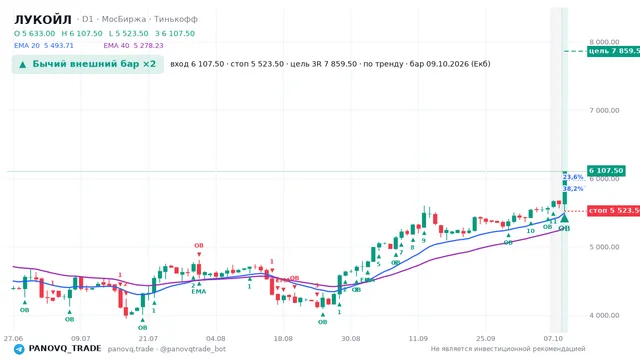Open the @panovqtrade_bot link
This screenshot has height=360, width=640.
coord(193,349)
